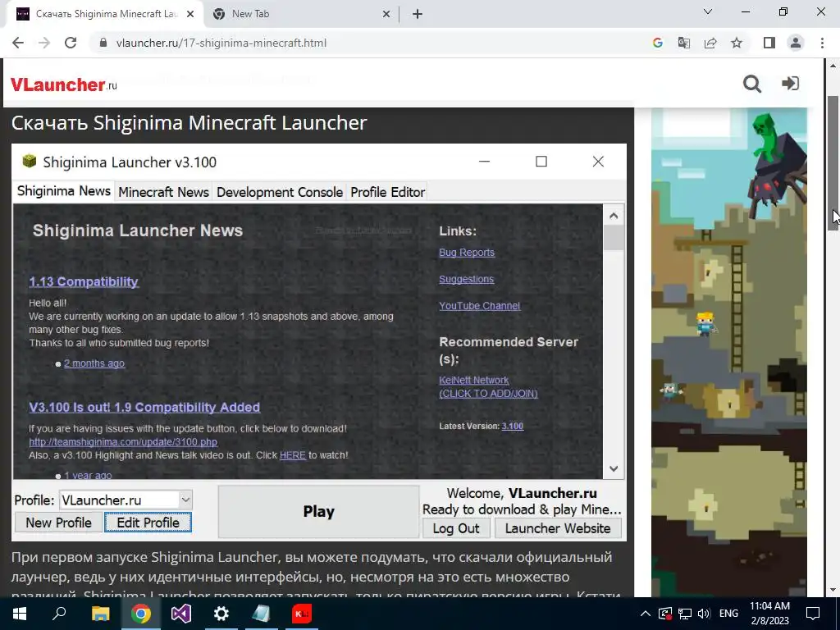
Task: Click the launcher news scroll up arrow
Action: [614, 216]
